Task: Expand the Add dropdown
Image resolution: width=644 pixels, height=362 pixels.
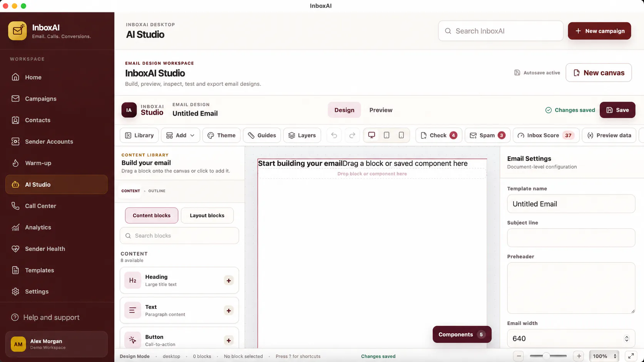Action: 181,135
